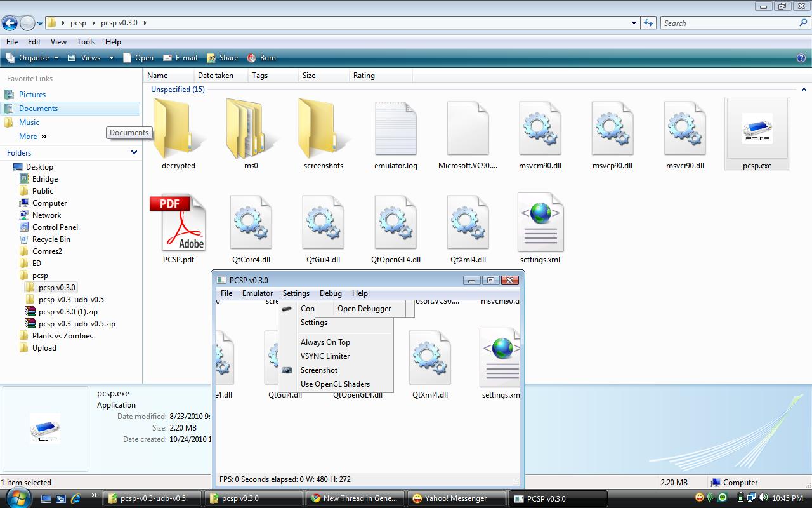Open the Explorer File menu
The width and height of the screenshot is (812, 508).
[12, 42]
